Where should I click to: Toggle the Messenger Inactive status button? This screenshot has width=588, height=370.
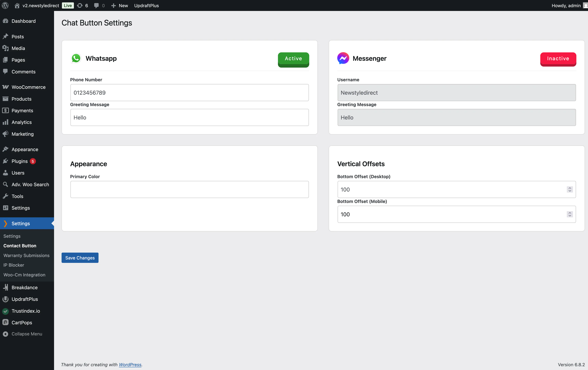pyautogui.click(x=558, y=59)
